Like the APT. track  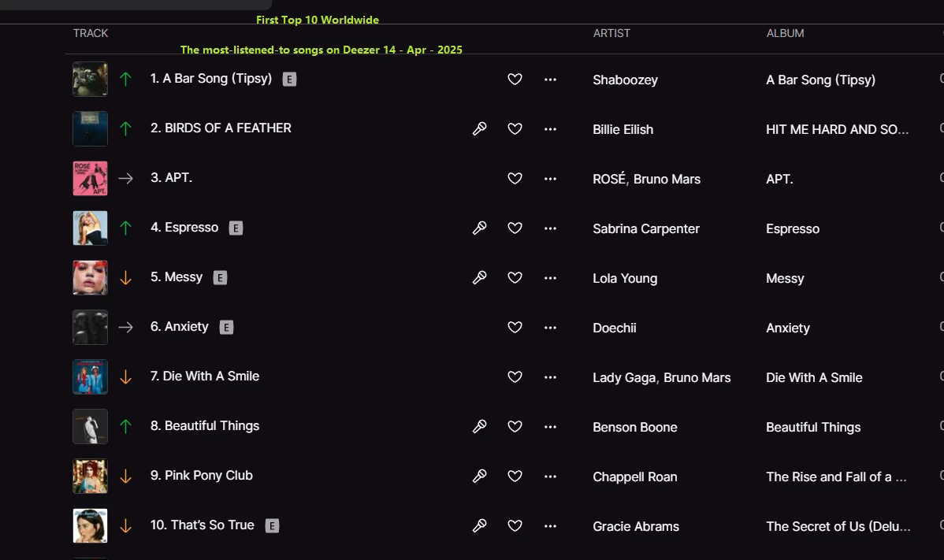(515, 178)
